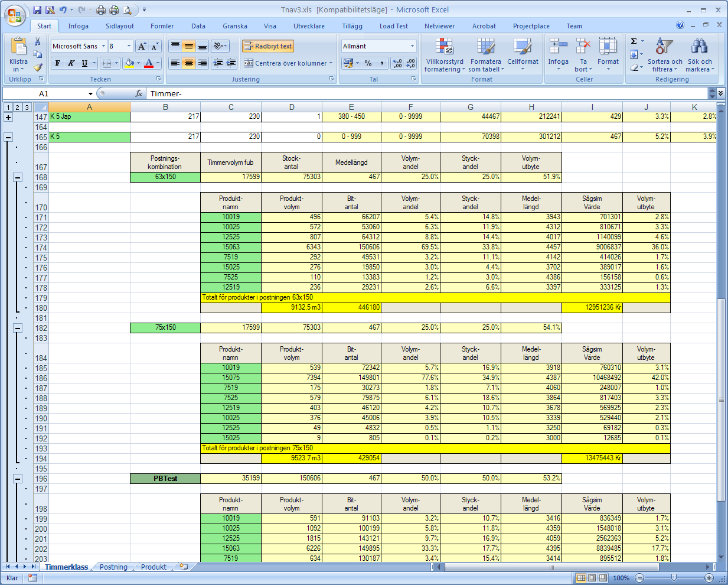Apply the red font color
The image size is (728, 585).
coord(149,63)
